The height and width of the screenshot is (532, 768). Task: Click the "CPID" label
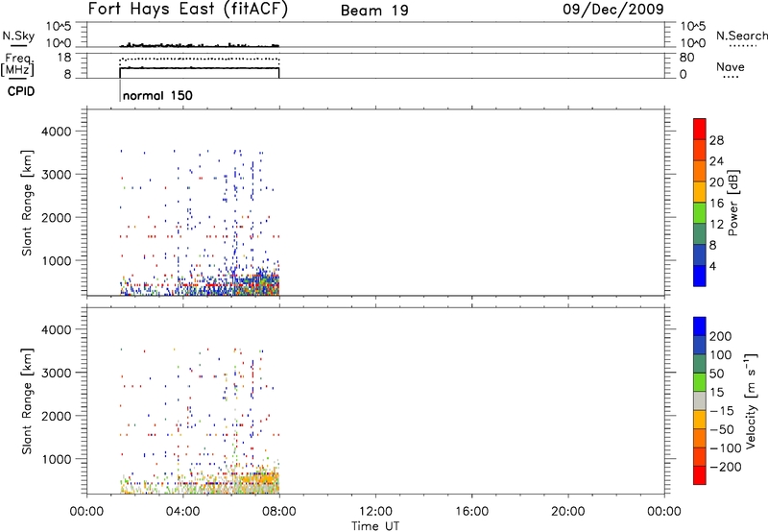pyautogui.click(x=21, y=91)
